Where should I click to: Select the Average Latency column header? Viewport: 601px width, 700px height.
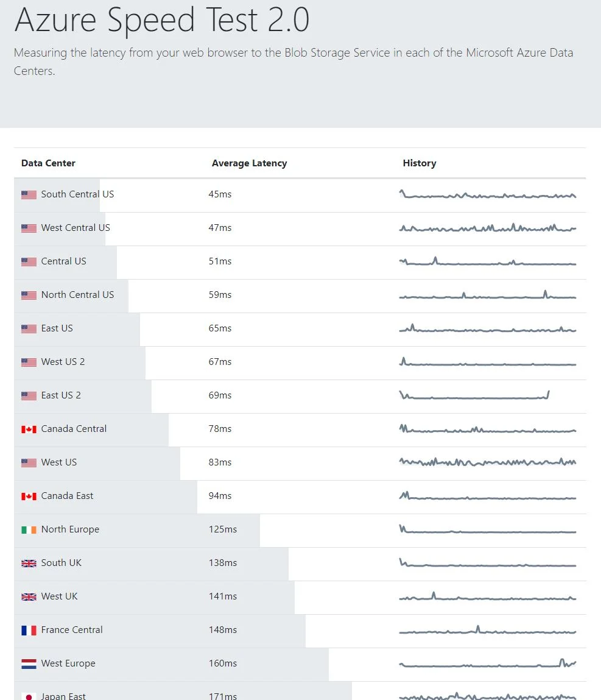click(x=250, y=163)
